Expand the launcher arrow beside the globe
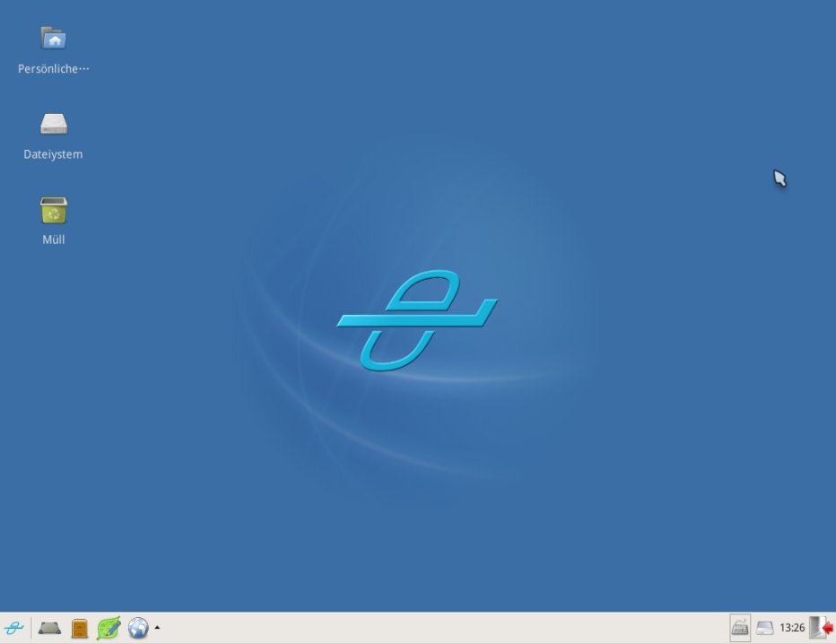Viewport: 836px width, 644px height. (157, 628)
